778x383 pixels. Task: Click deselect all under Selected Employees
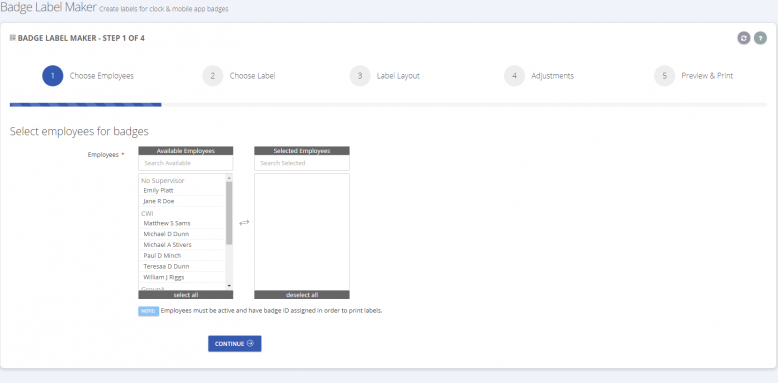click(x=302, y=295)
